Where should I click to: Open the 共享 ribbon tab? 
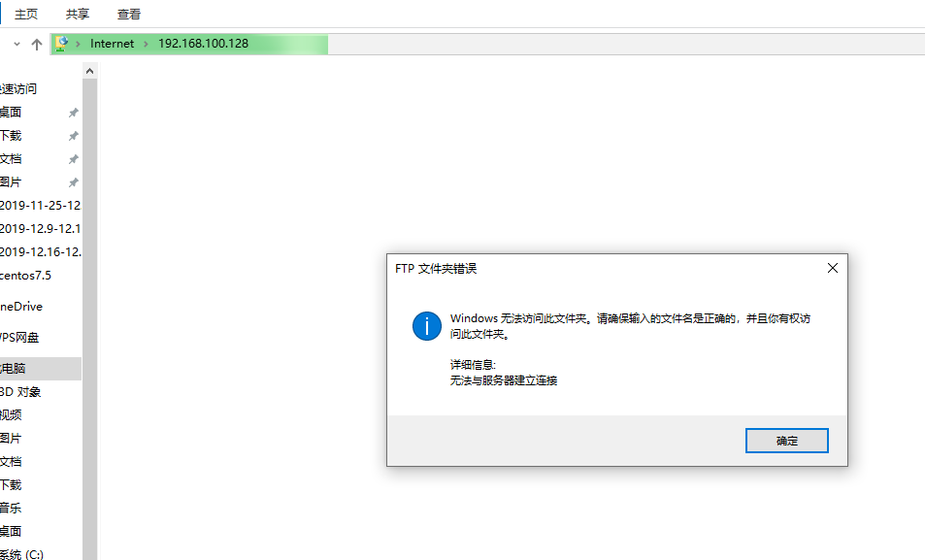tap(78, 15)
